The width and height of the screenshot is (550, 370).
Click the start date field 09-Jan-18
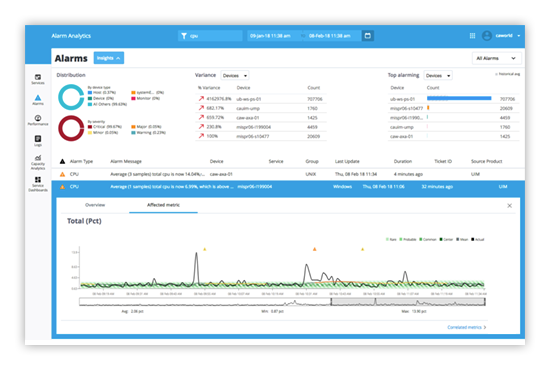pyautogui.click(x=270, y=36)
